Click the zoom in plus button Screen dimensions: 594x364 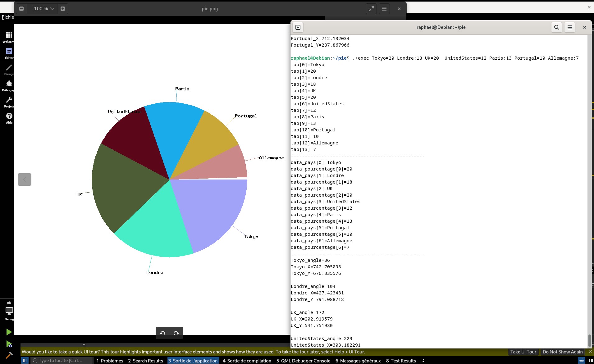(63, 9)
